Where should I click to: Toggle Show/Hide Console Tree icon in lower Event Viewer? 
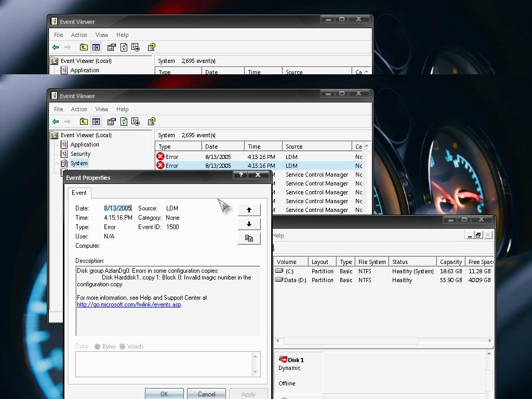pyautogui.click(x=96, y=122)
